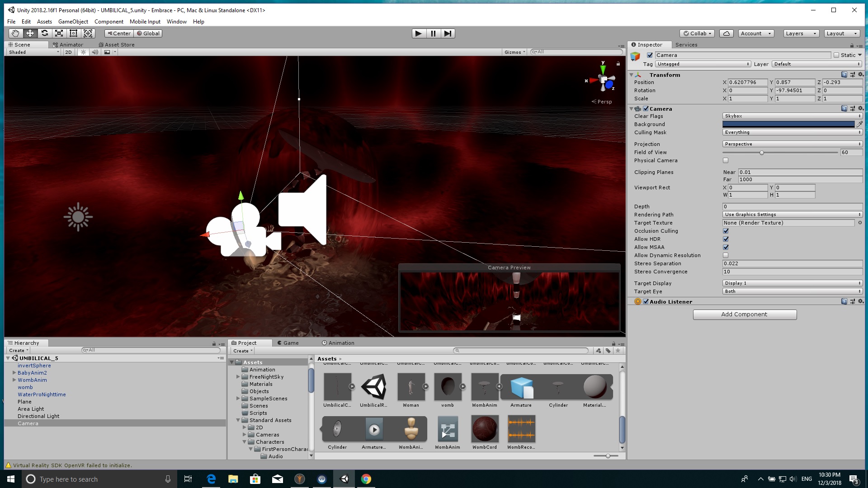
Task: Click Audio Listener component settings gear
Action: pyautogui.click(x=860, y=301)
